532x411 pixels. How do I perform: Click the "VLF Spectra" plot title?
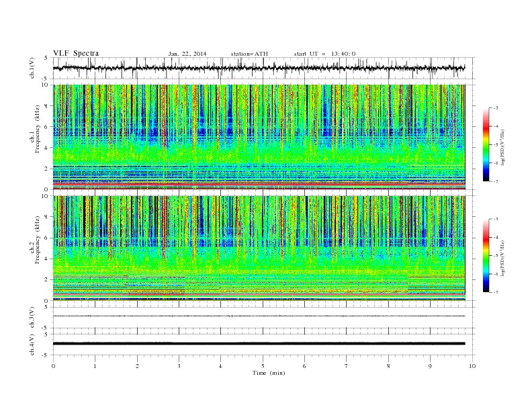coord(76,53)
